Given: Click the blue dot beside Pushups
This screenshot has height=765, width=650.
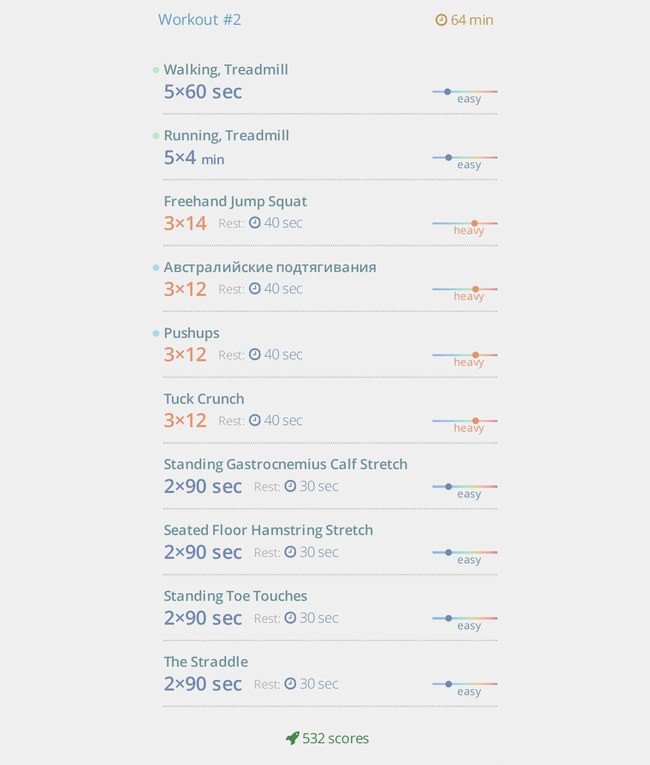Looking at the screenshot, I should point(156,334).
